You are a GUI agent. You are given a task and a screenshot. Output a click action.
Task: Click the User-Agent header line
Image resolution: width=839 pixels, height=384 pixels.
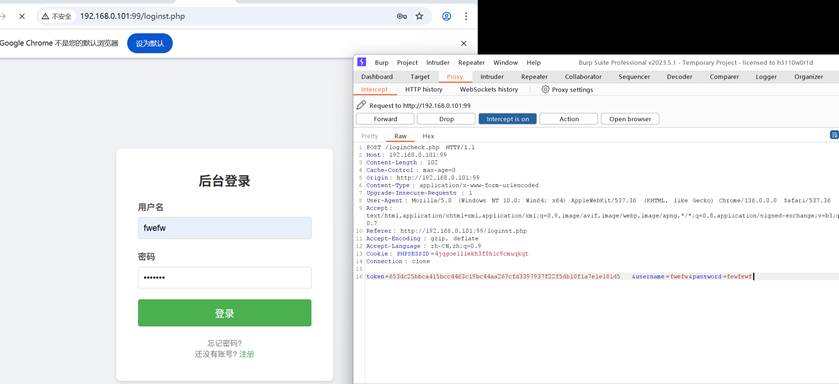598,200
